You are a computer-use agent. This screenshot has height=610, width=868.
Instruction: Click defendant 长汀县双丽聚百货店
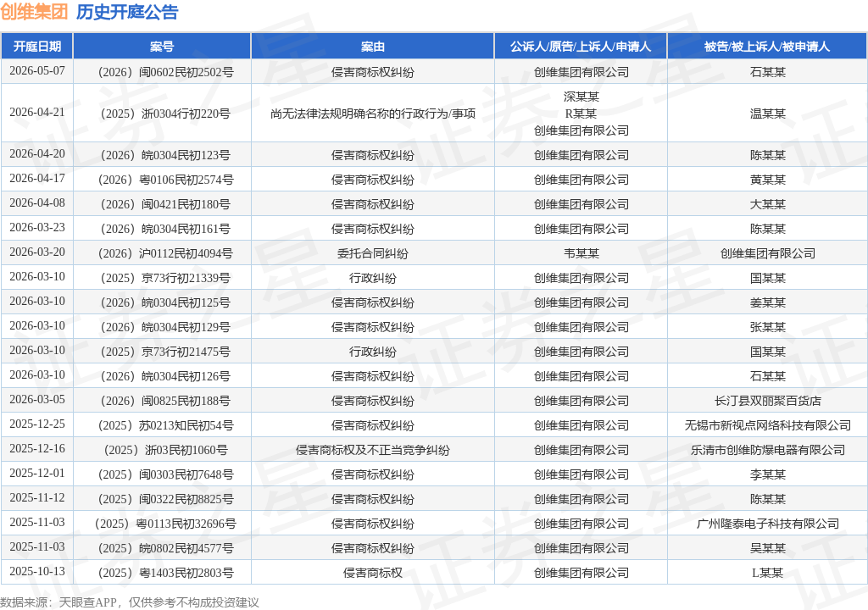coord(767,401)
